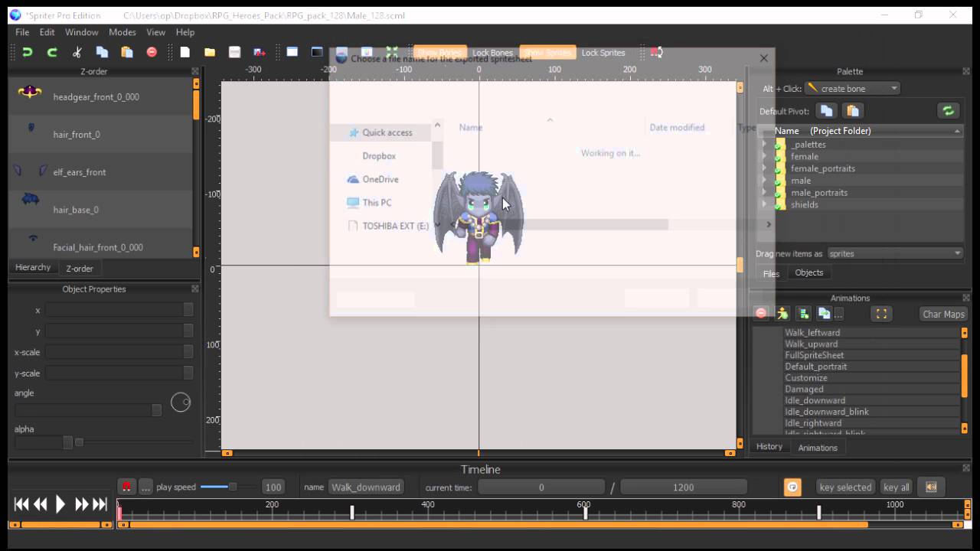
Task: Open the File menu
Action: (x=22, y=32)
